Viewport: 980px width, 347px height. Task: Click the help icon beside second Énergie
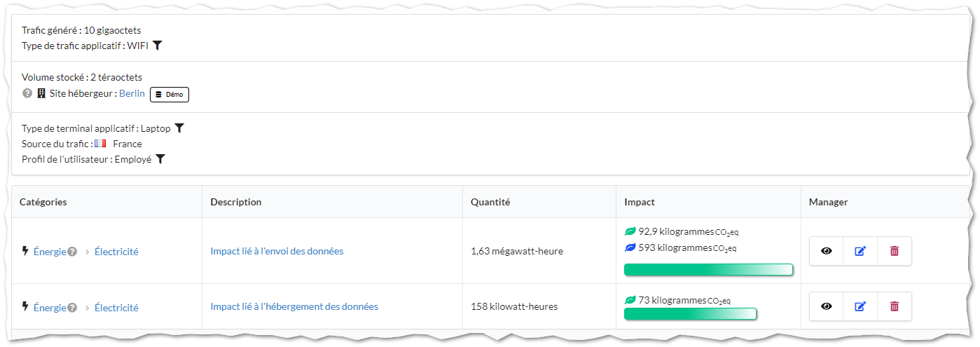[x=72, y=308]
